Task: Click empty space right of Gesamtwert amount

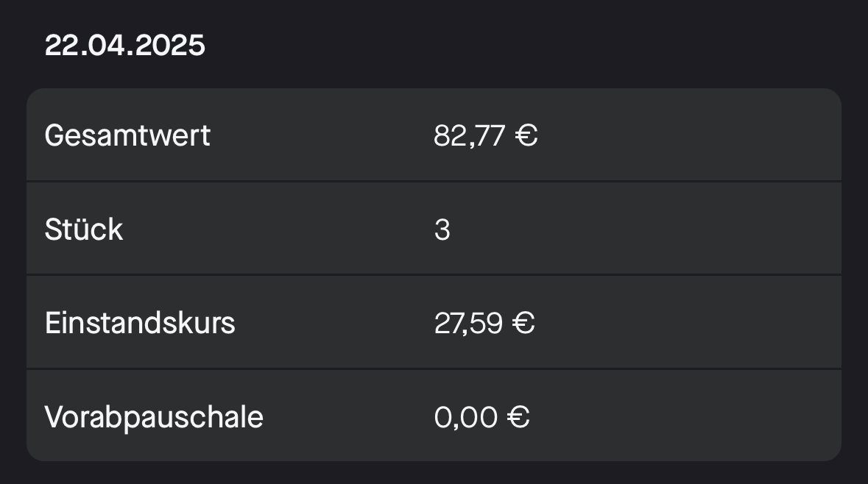Action: pos(689,135)
